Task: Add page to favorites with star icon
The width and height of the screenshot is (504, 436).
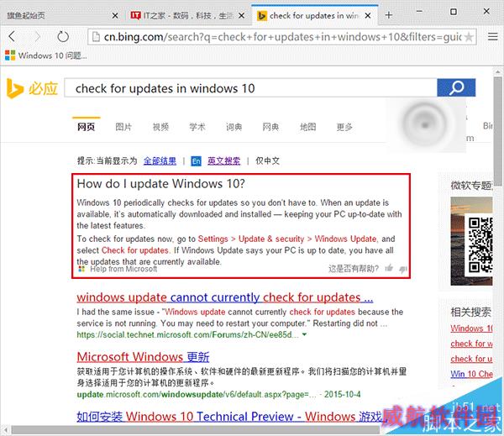Action: [x=469, y=37]
